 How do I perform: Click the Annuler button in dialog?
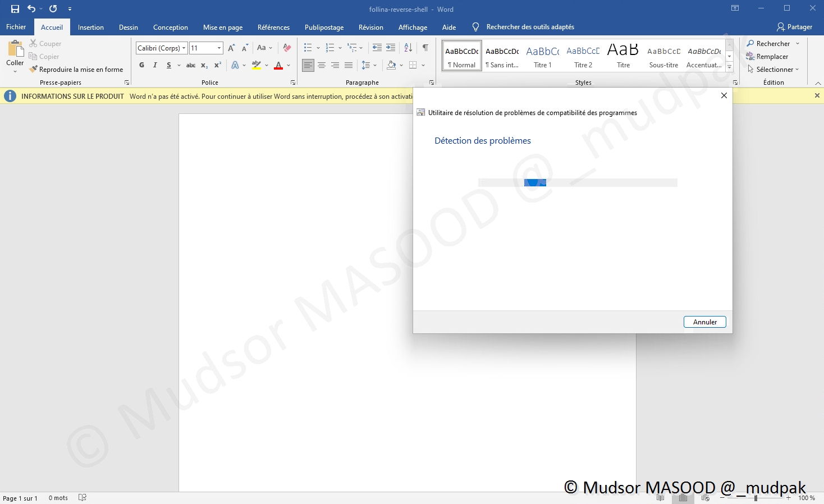704,322
